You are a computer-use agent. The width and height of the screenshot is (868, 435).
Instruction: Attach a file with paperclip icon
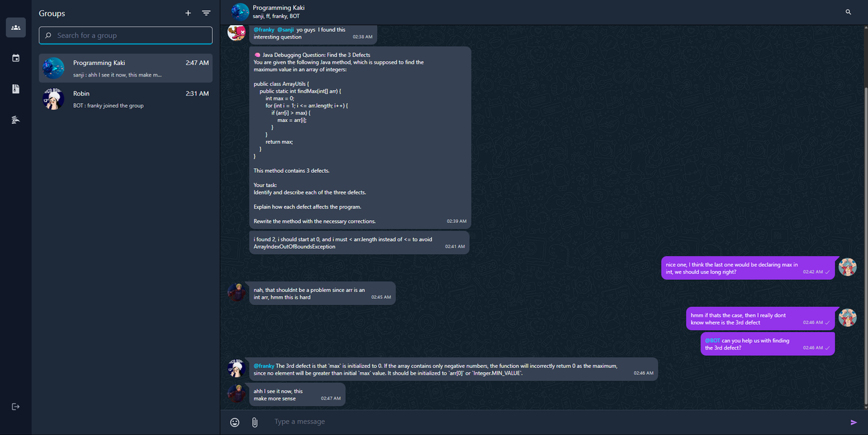pyautogui.click(x=255, y=422)
